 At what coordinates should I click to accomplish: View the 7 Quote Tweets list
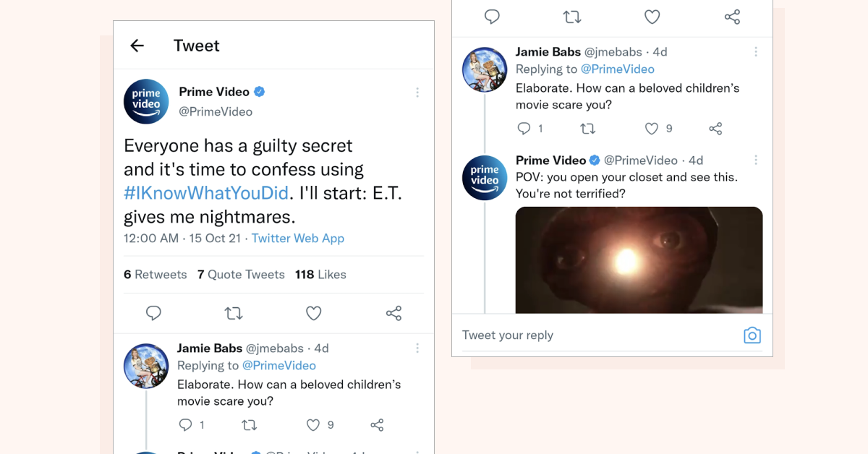click(241, 275)
